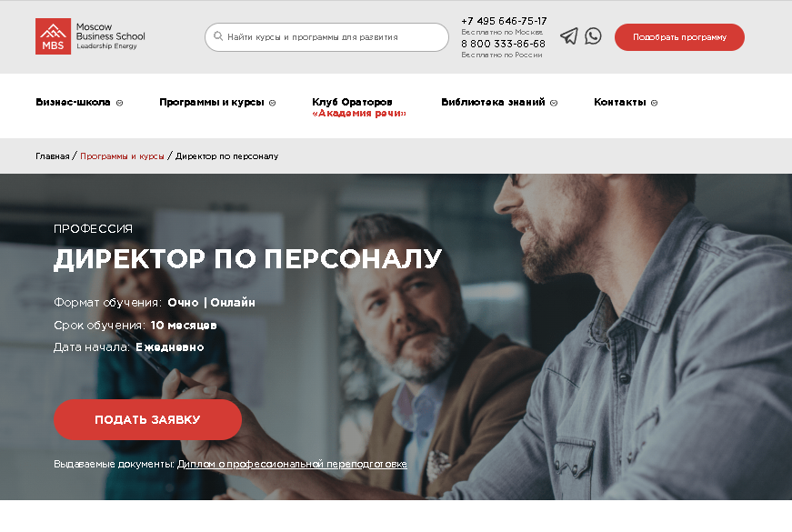This screenshot has width=792, height=532.
Task: Expand the Программы и курсы arrow
Action: coord(272,103)
